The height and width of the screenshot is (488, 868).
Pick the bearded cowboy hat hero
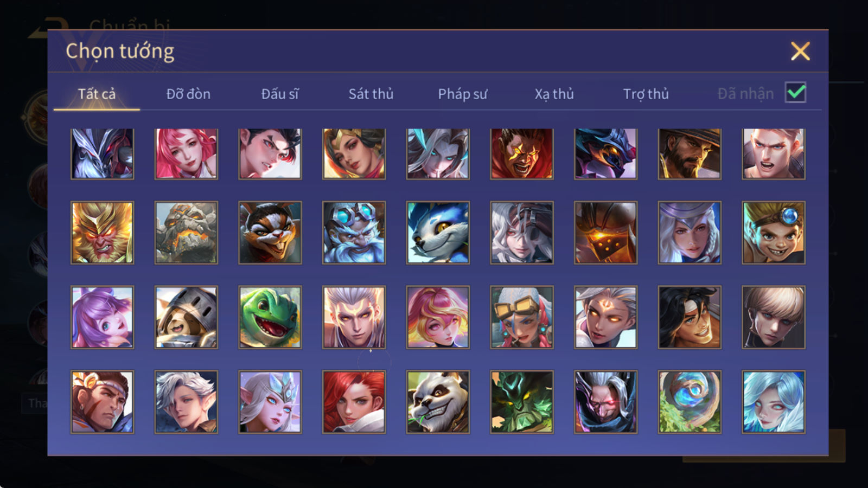(x=690, y=154)
